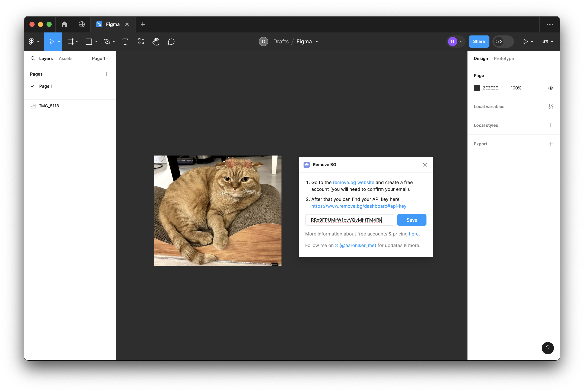Activate the Comment tool

[171, 41]
